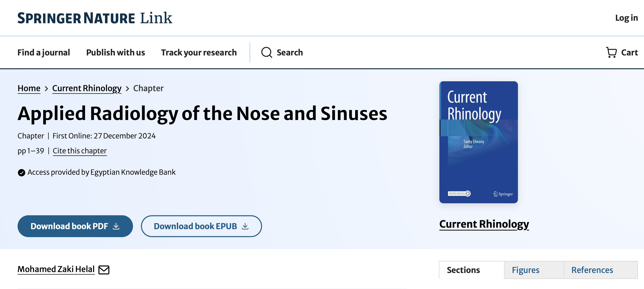Open the Cite this chapter link
The image size is (644, 289).
point(80,151)
